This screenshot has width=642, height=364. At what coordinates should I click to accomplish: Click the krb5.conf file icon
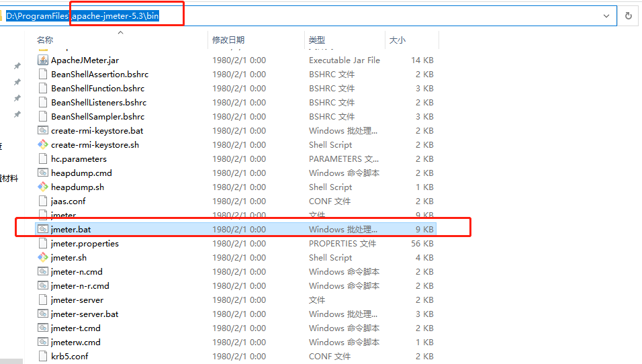point(43,356)
